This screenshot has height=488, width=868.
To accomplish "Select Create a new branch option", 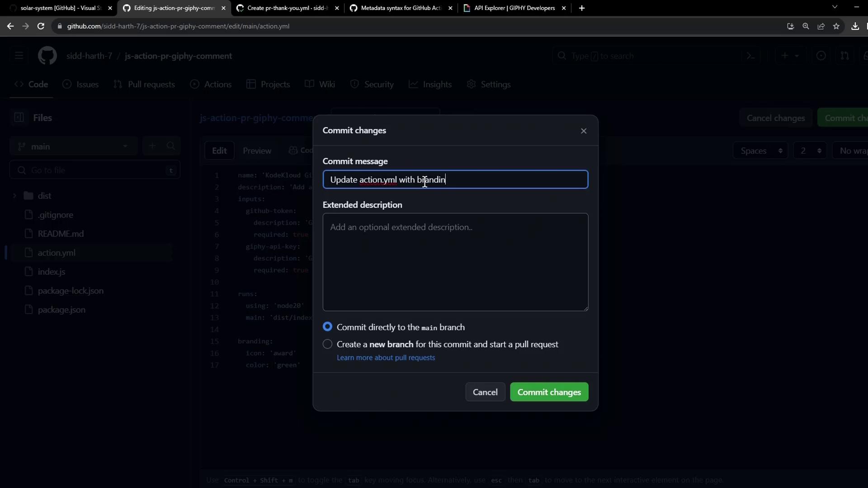I will tap(328, 344).
